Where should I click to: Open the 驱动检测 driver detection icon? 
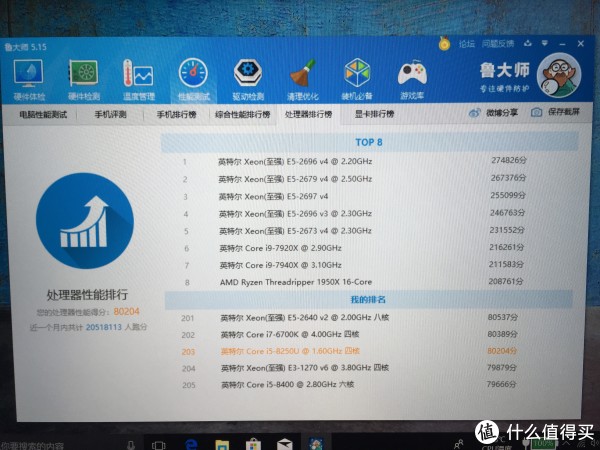pyautogui.click(x=248, y=80)
